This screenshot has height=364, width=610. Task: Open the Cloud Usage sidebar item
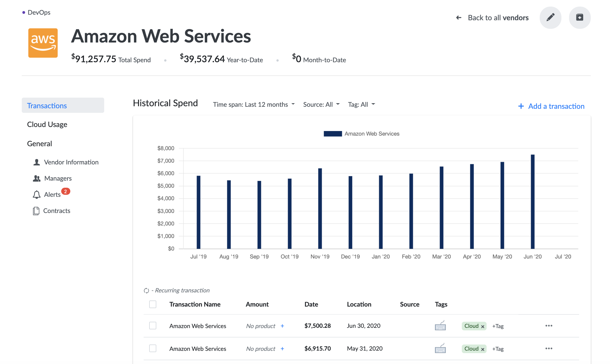pos(47,124)
